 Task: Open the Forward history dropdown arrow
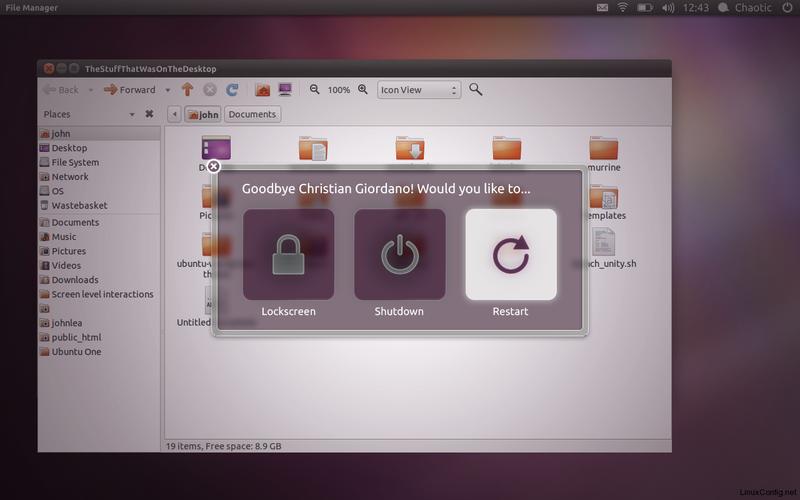pos(167,90)
